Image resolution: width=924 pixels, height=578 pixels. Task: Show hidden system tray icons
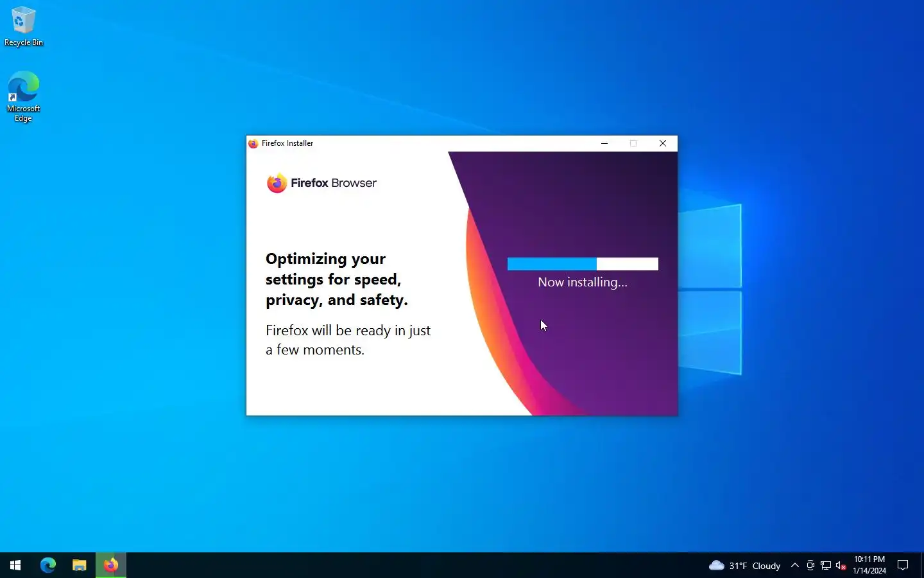point(795,565)
